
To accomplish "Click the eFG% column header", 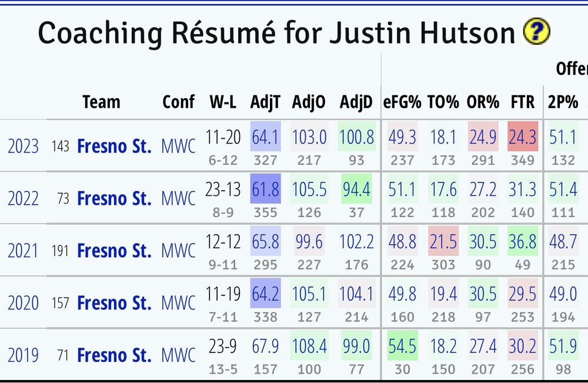I will pyautogui.click(x=403, y=102).
